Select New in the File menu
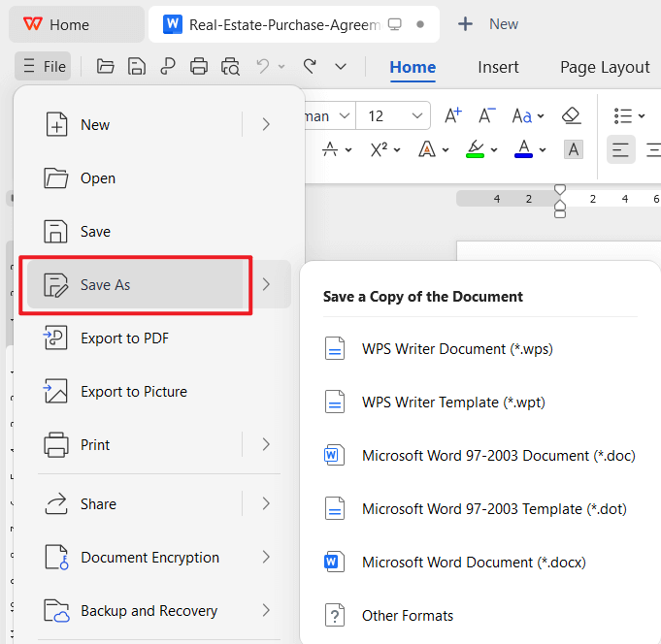 point(135,125)
